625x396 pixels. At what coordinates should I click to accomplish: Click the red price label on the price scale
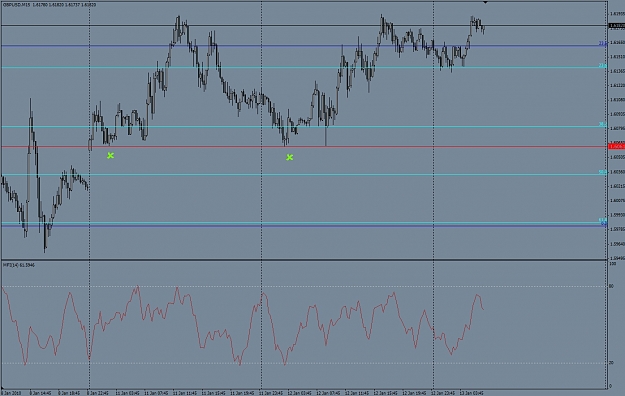(x=617, y=146)
